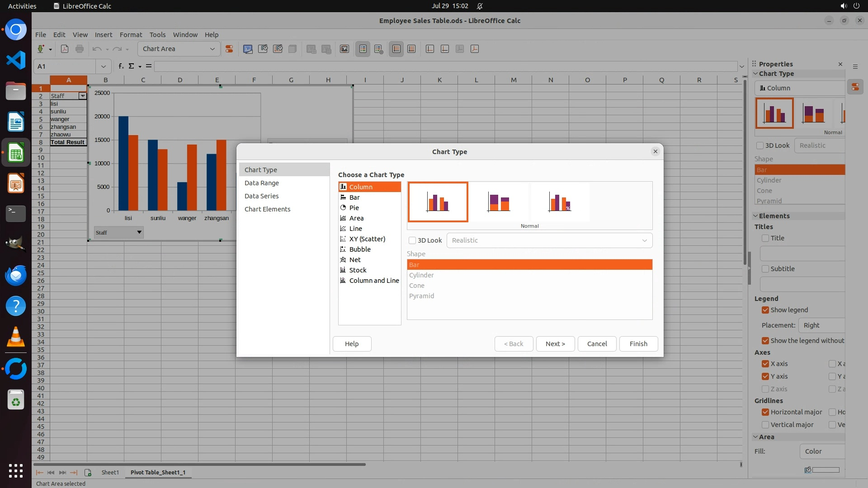Switch to the Sheet1 tab
This screenshot has height=488, width=868.
pyautogui.click(x=110, y=472)
